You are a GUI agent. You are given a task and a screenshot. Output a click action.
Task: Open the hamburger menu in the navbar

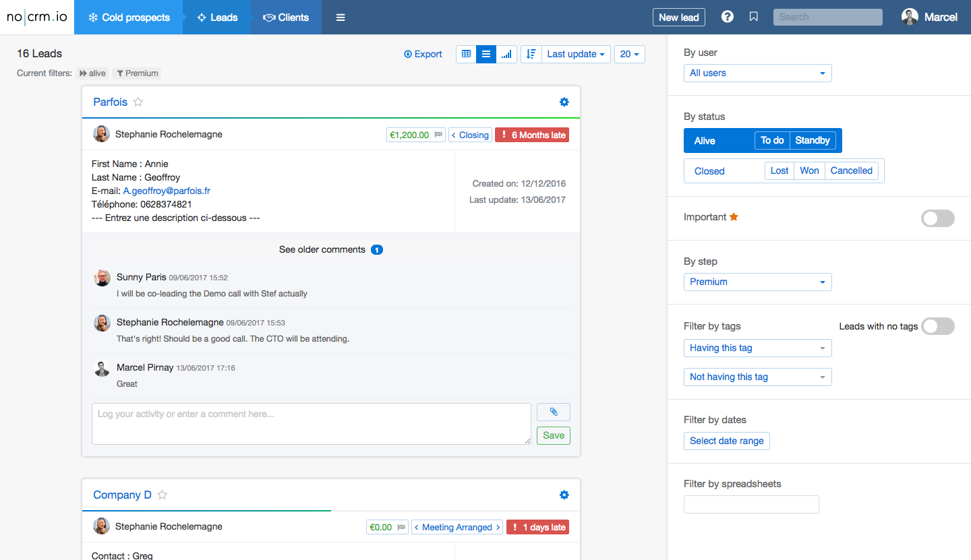tap(341, 18)
